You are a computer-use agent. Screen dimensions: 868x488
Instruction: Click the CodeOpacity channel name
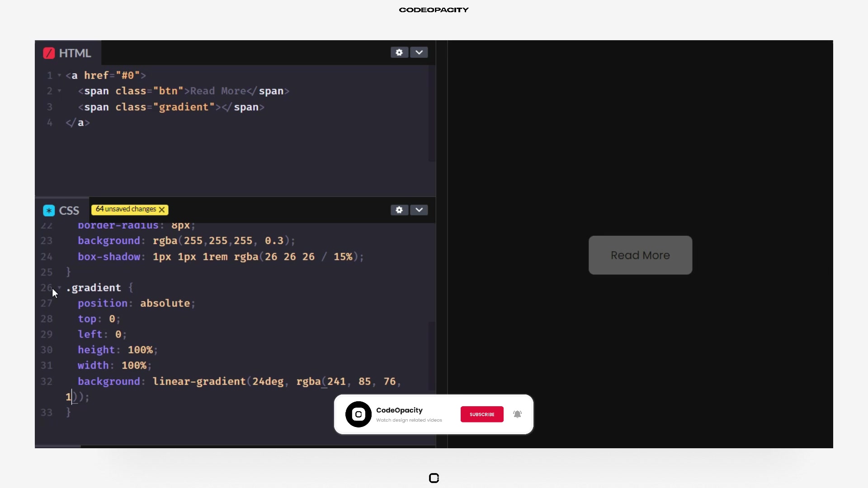pyautogui.click(x=399, y=410)
